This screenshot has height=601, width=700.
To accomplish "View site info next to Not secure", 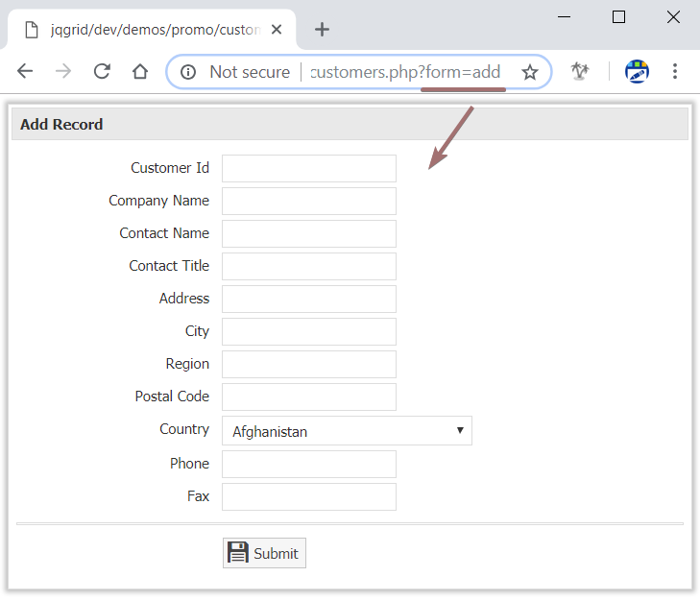I will click(189, 72).
